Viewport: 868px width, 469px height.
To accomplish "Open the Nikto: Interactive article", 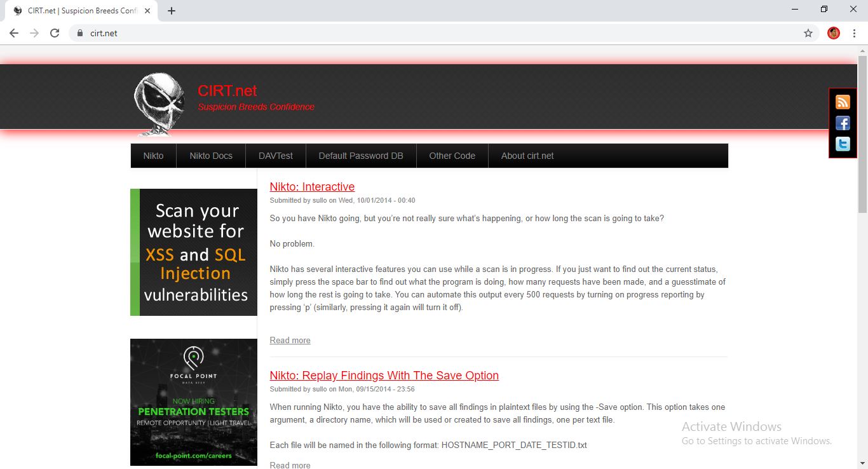I will pos(312,186).
